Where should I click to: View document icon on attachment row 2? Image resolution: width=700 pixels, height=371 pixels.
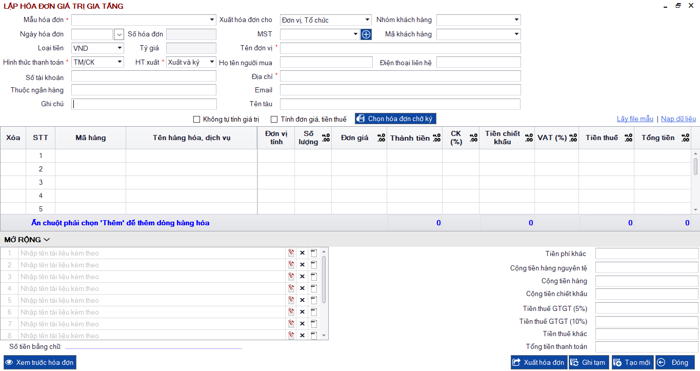[x=314, y=265]
